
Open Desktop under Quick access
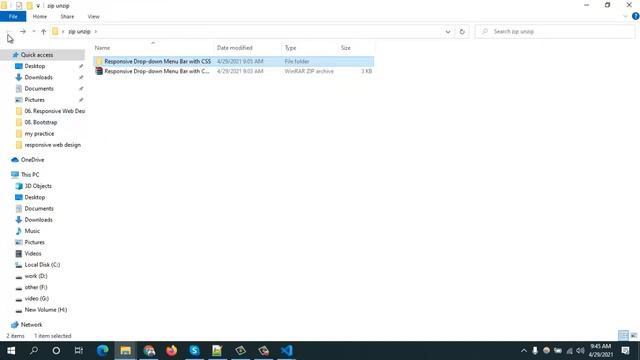click(35, 66)
